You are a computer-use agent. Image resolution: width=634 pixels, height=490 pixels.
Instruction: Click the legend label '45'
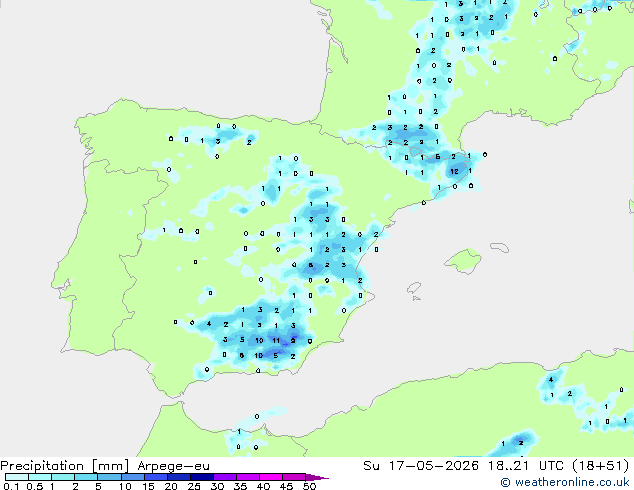(x=286, y=486)
